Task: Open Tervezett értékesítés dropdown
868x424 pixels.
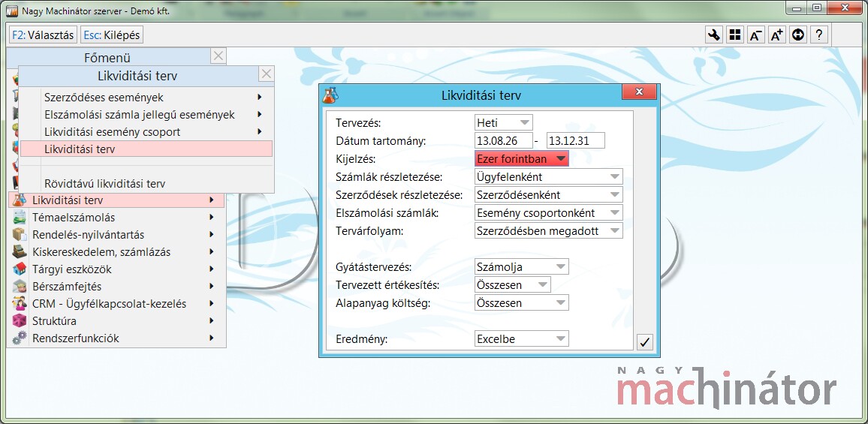Action: click(513, 285)
